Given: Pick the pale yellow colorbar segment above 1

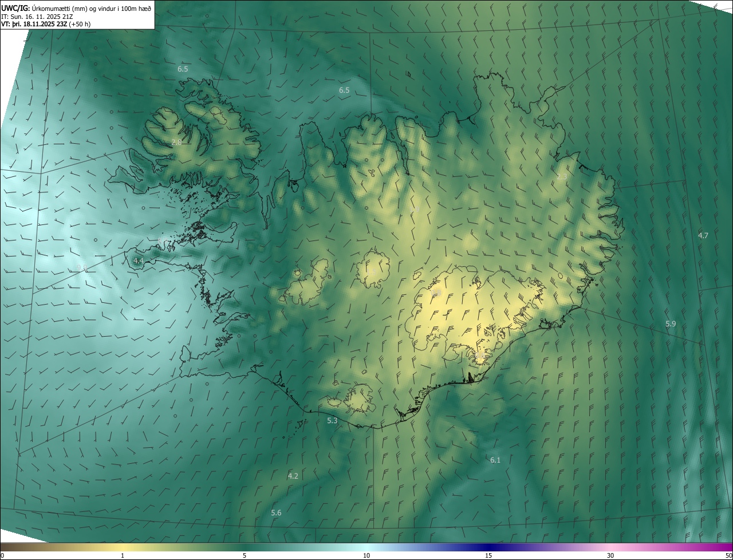Looking at the screenshot, I should coord(123,547).
